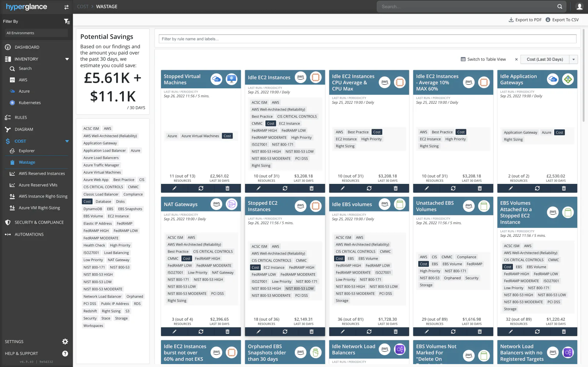This screenshot has width=588, height=367.
Task: Re-run the NAT Gateways rule with refresh icon
Action: (201, 331)
